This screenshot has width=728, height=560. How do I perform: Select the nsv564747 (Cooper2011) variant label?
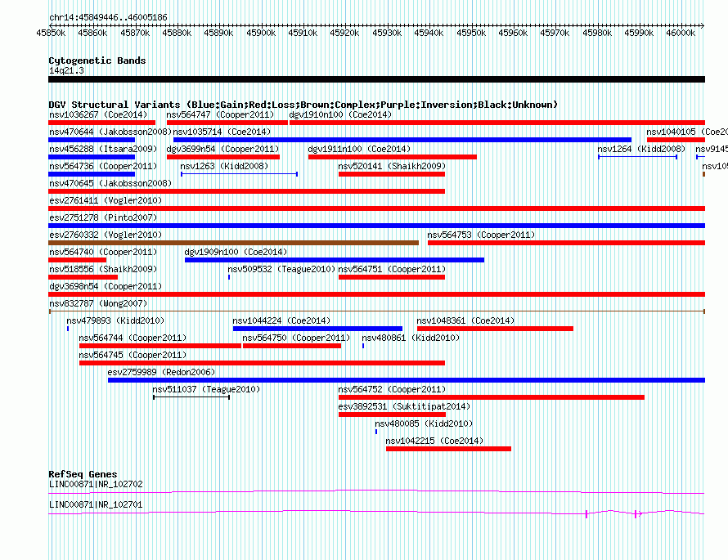point(220,114)
